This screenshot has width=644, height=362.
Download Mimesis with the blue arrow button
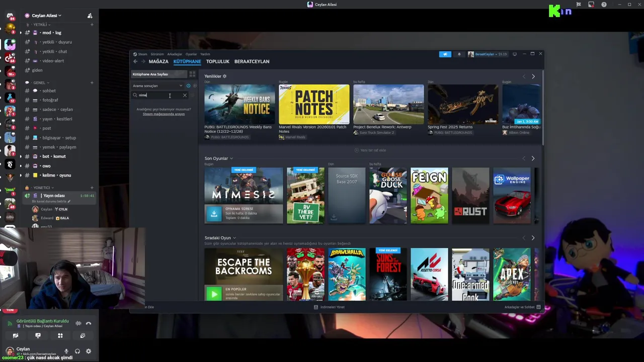[214, 214]
